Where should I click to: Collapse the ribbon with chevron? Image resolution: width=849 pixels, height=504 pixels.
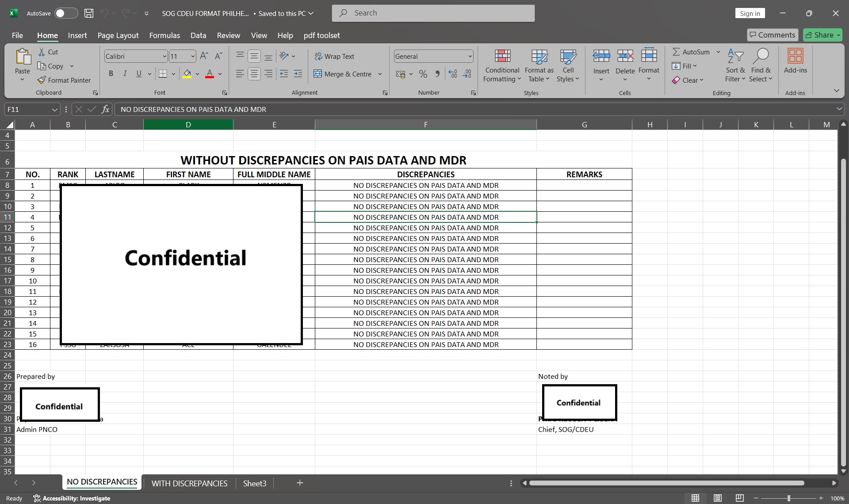click(836, 91)
